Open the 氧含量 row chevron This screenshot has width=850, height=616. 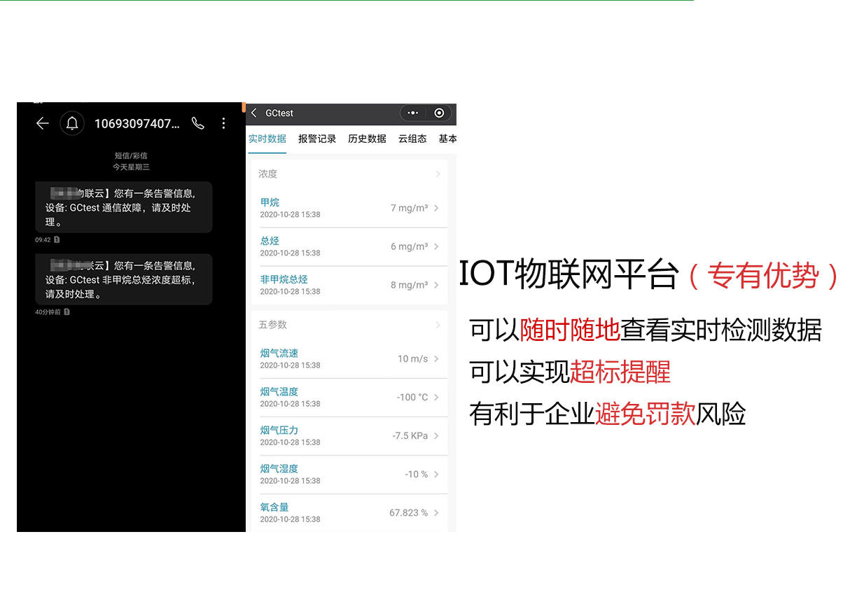tap(436, 512)
